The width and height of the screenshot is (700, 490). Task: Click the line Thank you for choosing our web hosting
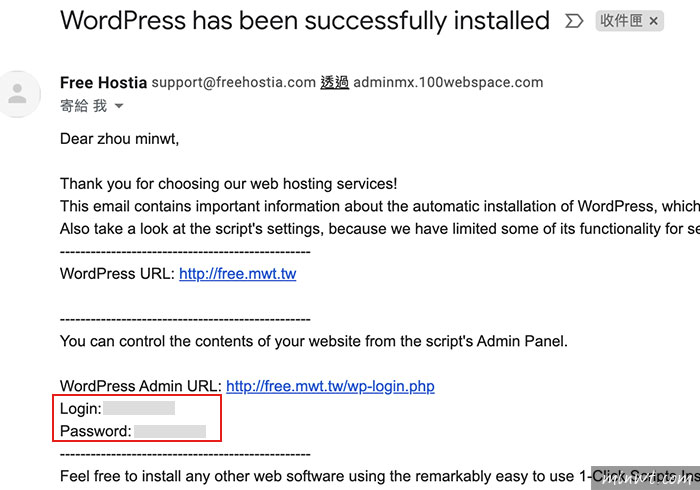(229, 184)
